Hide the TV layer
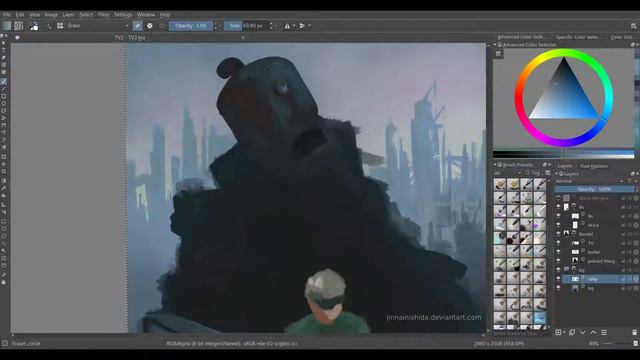This screenshot has width=640, height=360. (x=558, y=243)
